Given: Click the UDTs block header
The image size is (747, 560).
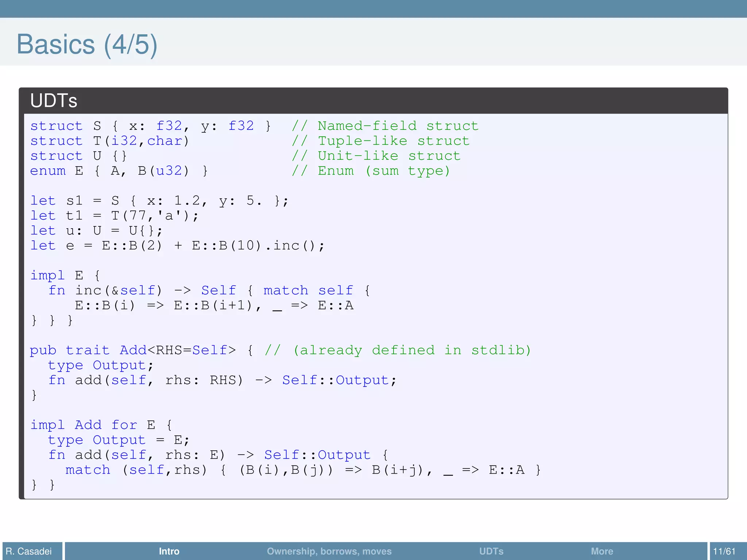Looking at the screenshot, I should coord(54,101).
